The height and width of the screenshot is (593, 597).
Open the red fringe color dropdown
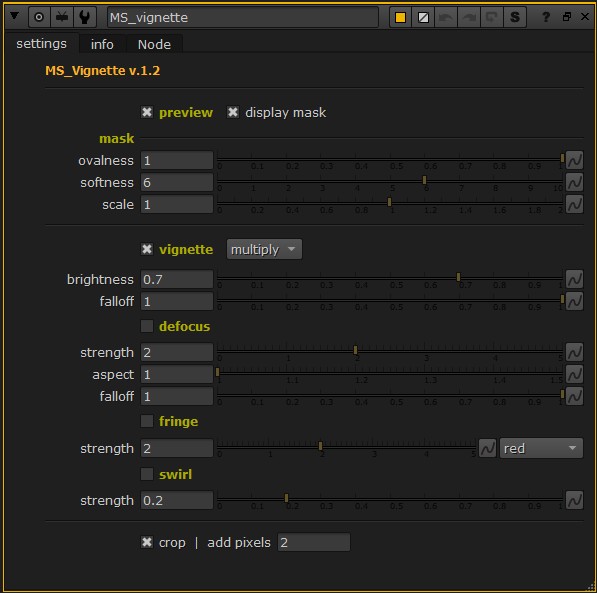541,448
